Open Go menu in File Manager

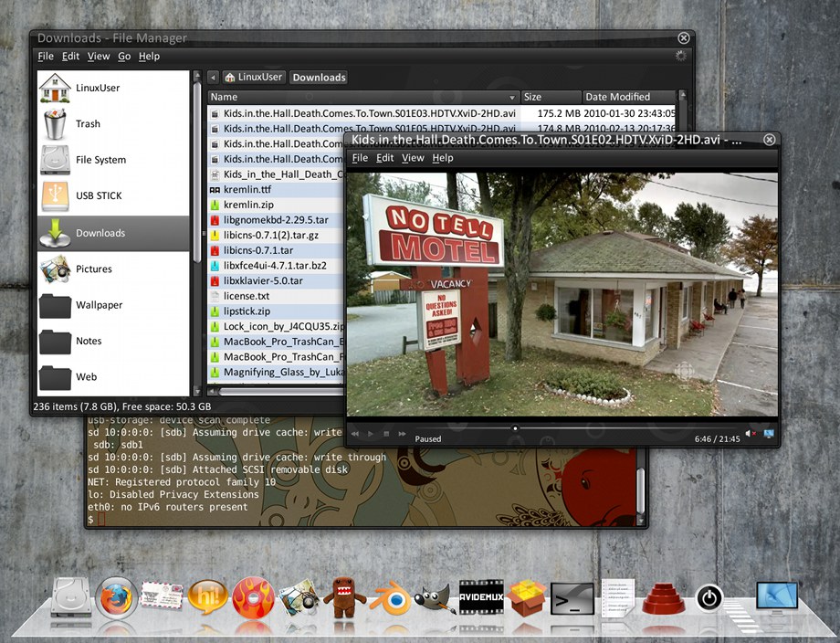coord(124,57)
